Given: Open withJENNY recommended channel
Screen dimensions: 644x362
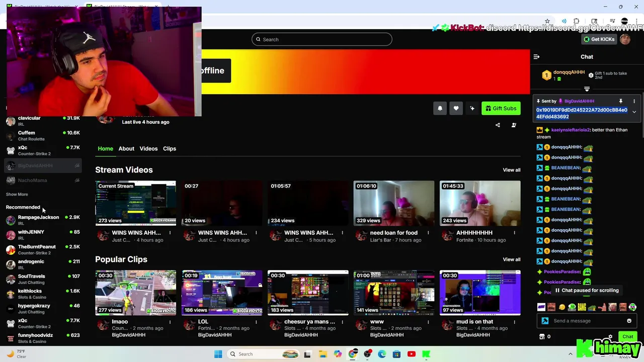Looking at the screenshot, I should pos(43,234).
